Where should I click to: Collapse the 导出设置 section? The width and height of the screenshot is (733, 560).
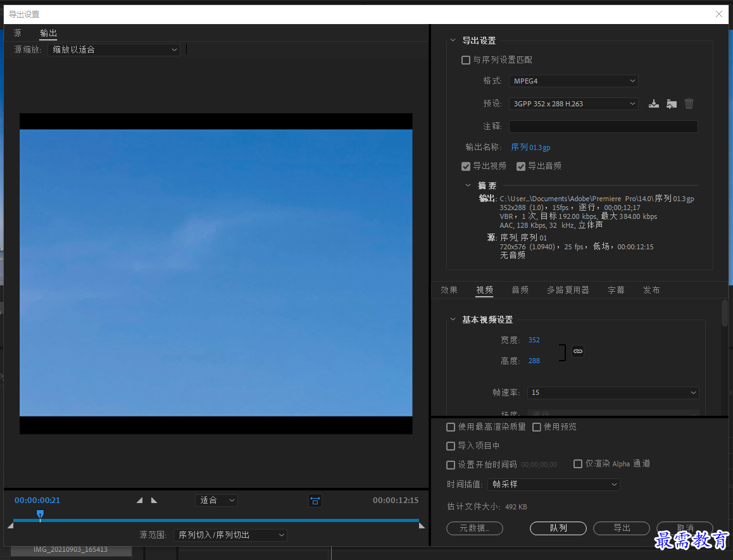[x=453, y=40]
